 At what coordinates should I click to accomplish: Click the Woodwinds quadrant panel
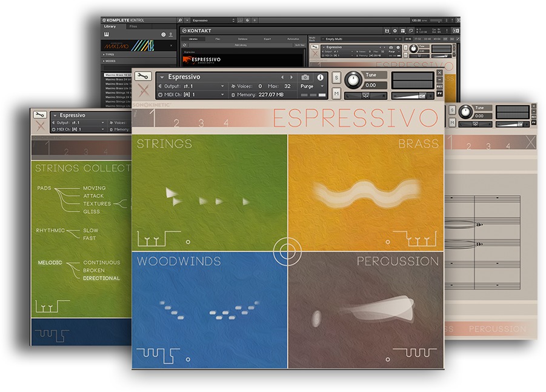pyautogui.click(x=209, y=310)
